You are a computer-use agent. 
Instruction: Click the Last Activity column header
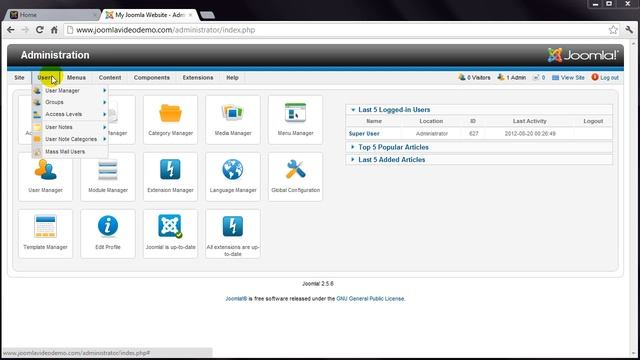pyautogui.click(x=529, y=121)
